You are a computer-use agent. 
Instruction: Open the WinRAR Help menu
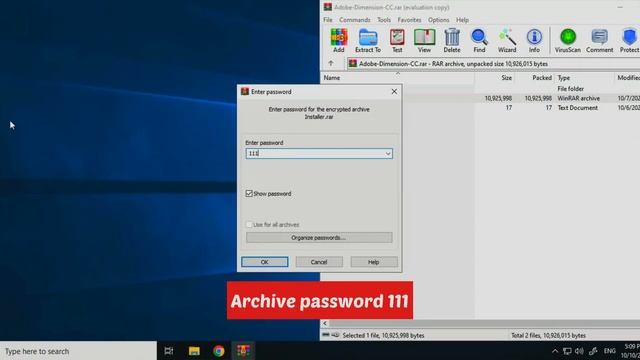pos(462,20)
